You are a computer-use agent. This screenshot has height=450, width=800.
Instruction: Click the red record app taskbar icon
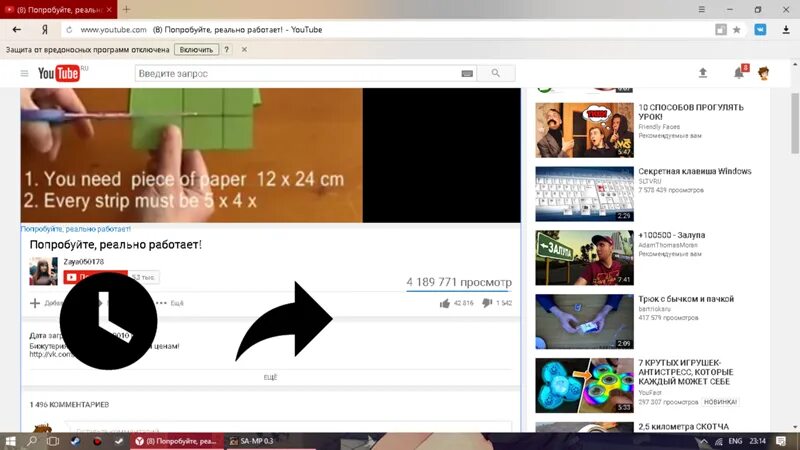[x=97, y=441]
